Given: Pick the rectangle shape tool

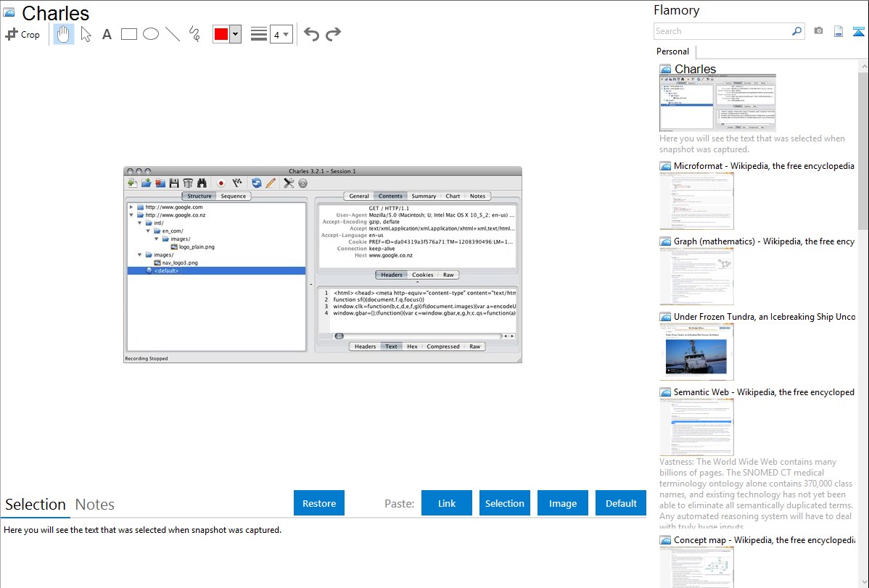Looking at the screenshot, I should point(129,34).
